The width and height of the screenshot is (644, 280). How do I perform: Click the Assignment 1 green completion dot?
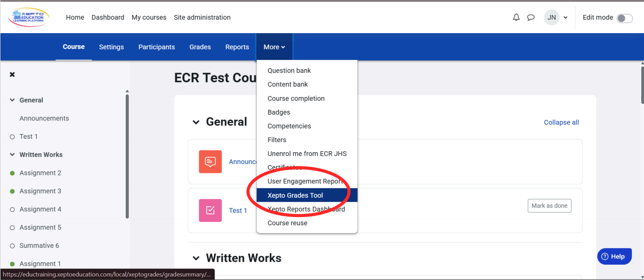(x=12, y=264)
